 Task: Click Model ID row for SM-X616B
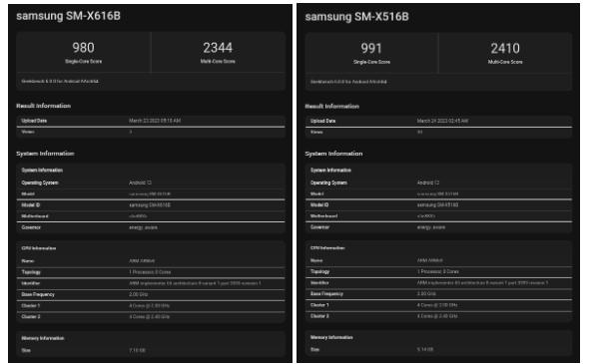151,205
